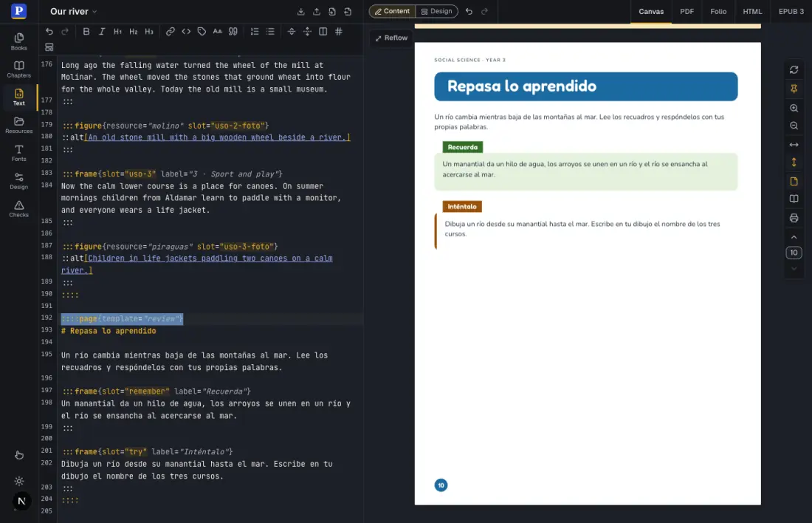
Task: Open the Fonts panel
Action: point(18,153)
